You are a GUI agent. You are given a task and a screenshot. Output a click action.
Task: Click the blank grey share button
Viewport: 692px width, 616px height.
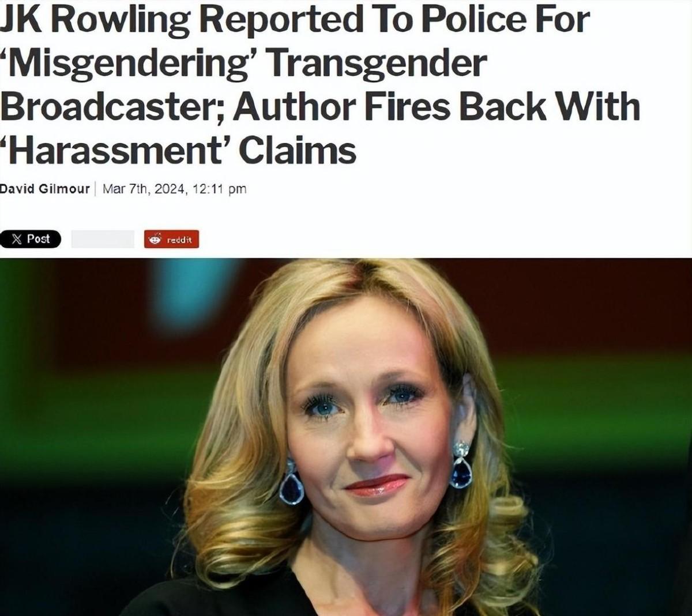[x=103, y=239]
